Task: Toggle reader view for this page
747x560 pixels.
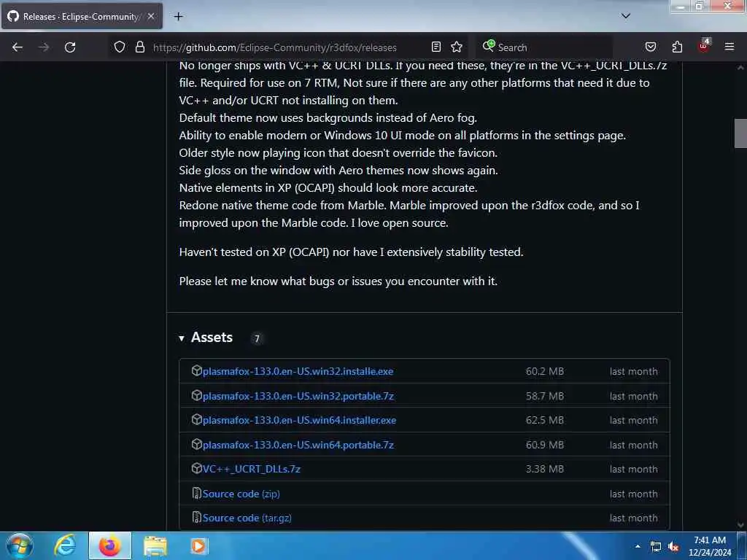Action: [x=436, y=47]
